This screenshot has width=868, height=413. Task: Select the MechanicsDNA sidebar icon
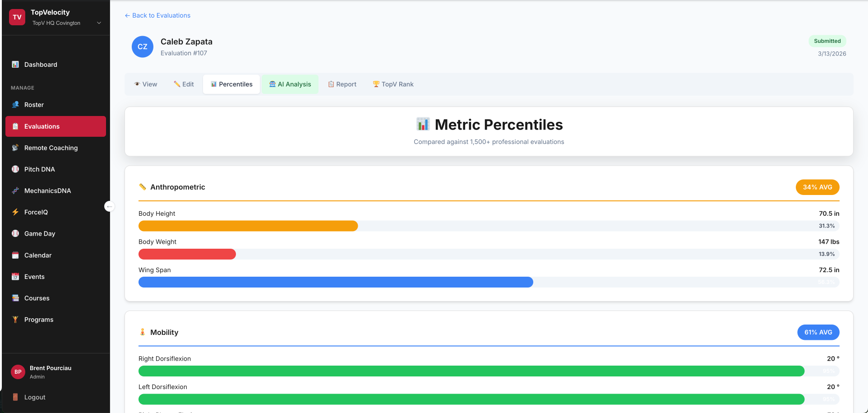pyautogui.click(x=15, y=190)
